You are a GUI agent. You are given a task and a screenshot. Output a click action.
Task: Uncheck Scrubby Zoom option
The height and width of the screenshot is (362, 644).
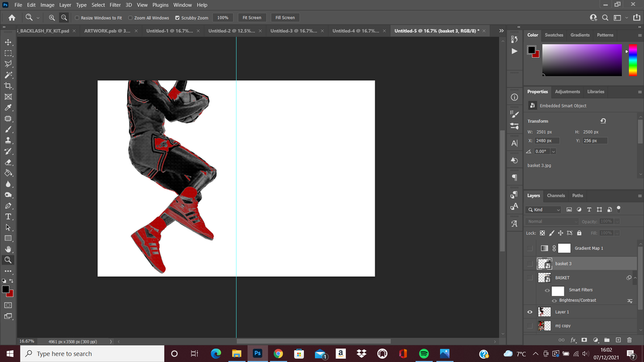177,18
